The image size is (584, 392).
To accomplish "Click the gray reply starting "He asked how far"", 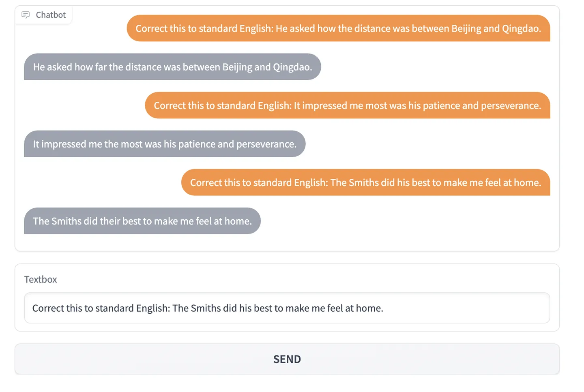I will (172, 67).
